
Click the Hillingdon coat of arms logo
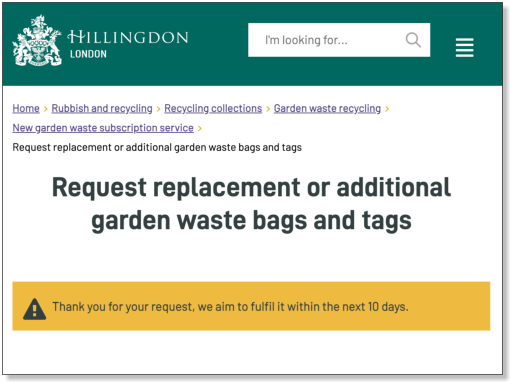[x=37, y=40]
